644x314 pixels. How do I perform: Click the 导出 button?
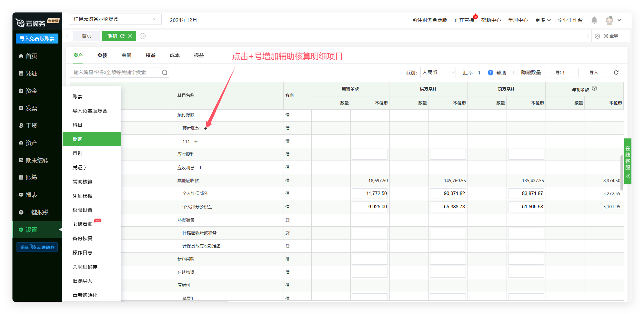click(559, 73)
